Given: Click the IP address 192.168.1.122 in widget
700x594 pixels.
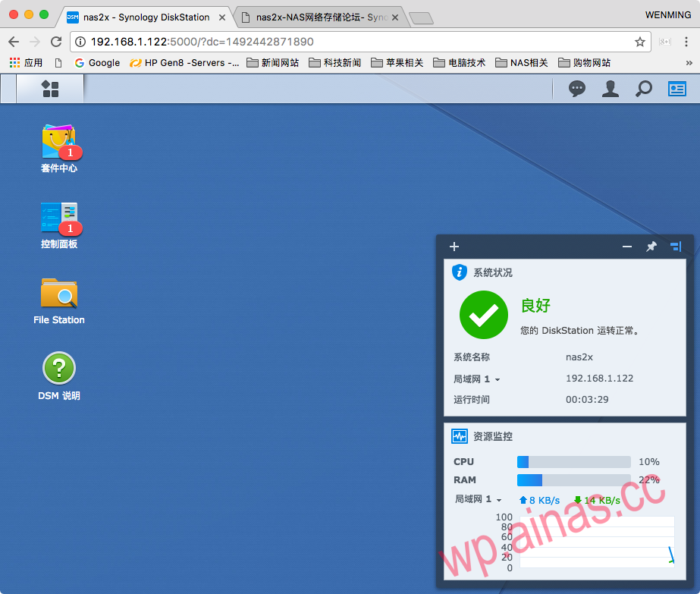Looking at the screenshot, I should [600, 379].
